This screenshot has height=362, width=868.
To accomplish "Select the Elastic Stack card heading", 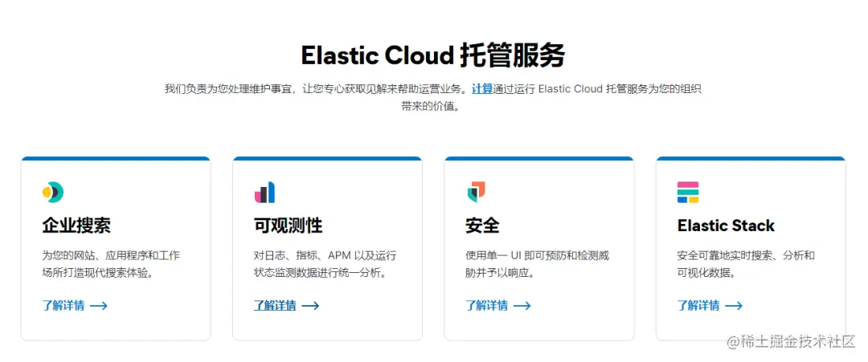I will (726, 226).
